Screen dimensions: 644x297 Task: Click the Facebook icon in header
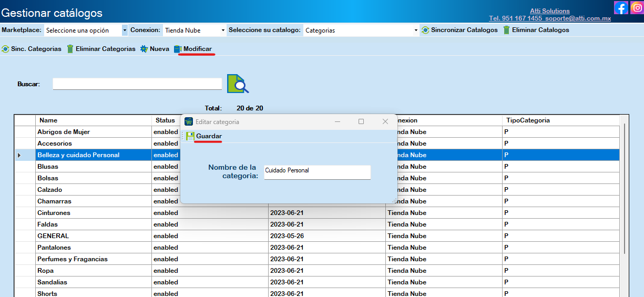click(621, 8)
